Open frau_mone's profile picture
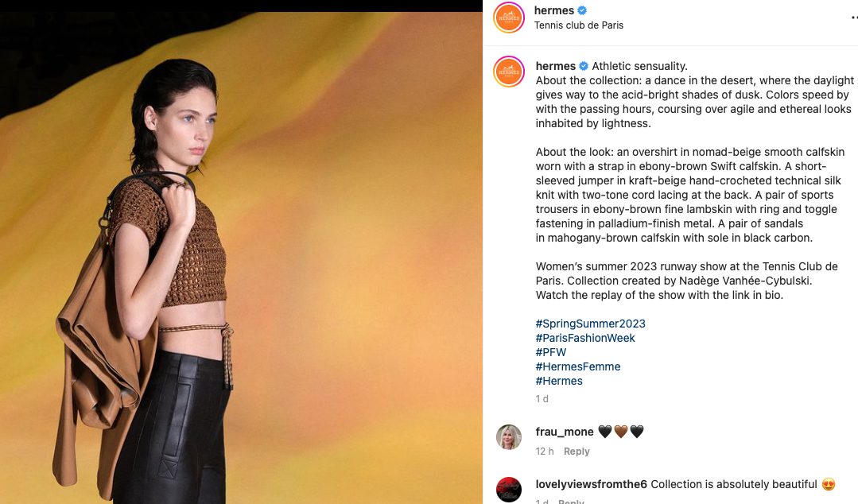The width and height of the screenshot is (858, 504). pos(508,436)
